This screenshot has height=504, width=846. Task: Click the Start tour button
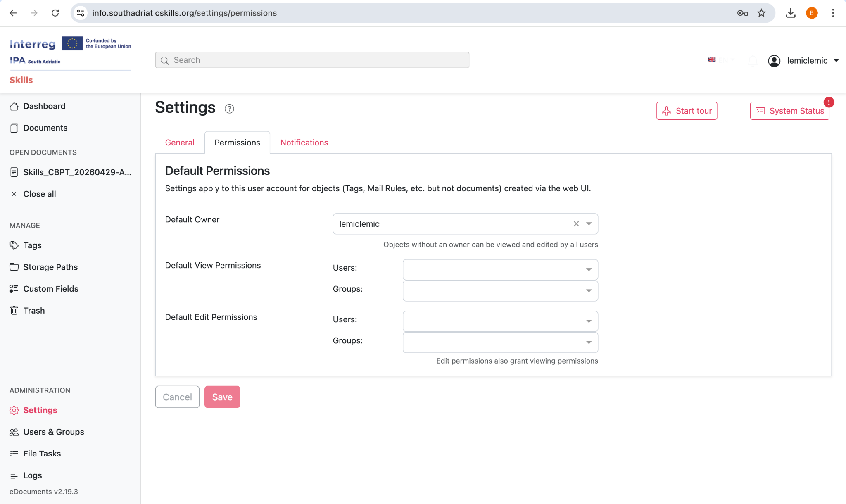pos(686,111)
